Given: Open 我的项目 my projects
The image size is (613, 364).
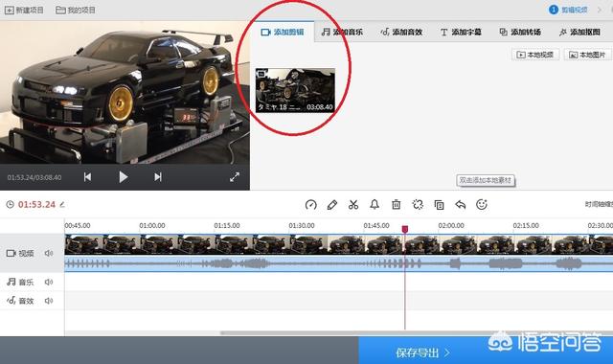Looking at the screenshot, I should pos(76,11).
